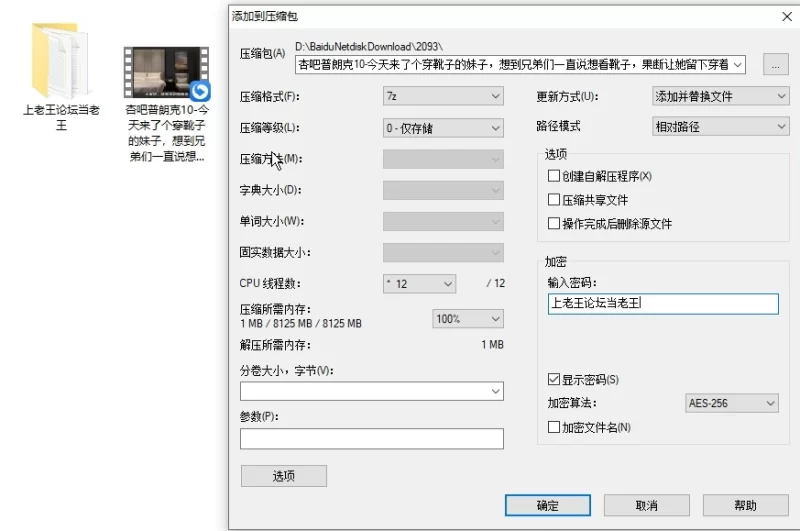Click the 参数 parameters input field
The height and width of the screenshot is (531, 800).
(371, 439)
